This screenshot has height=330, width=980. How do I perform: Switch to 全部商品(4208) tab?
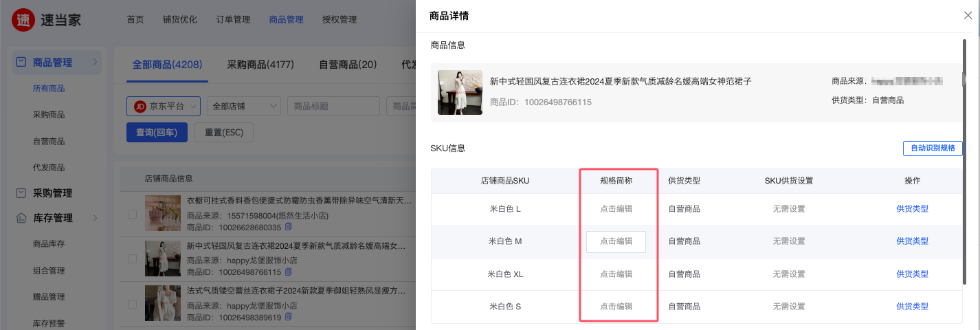click(167, 65)
